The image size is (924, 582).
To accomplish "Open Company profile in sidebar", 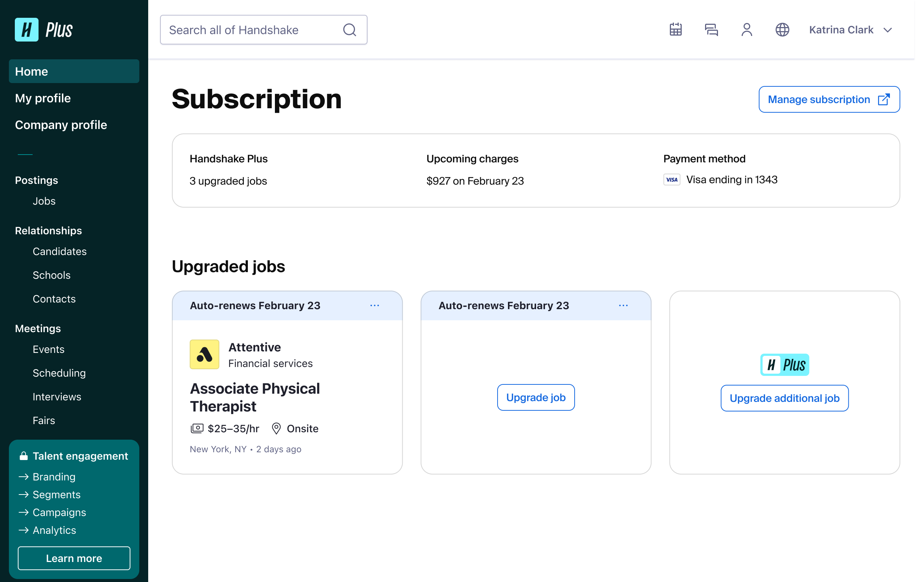I will 61,125.
